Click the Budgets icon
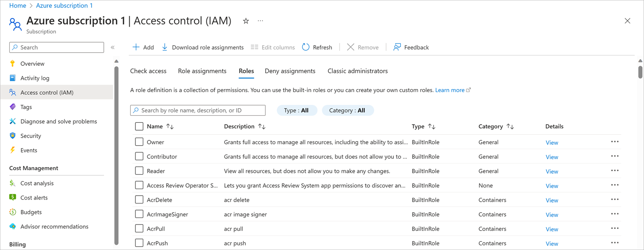644x250 pixels. tap(13, 212)
